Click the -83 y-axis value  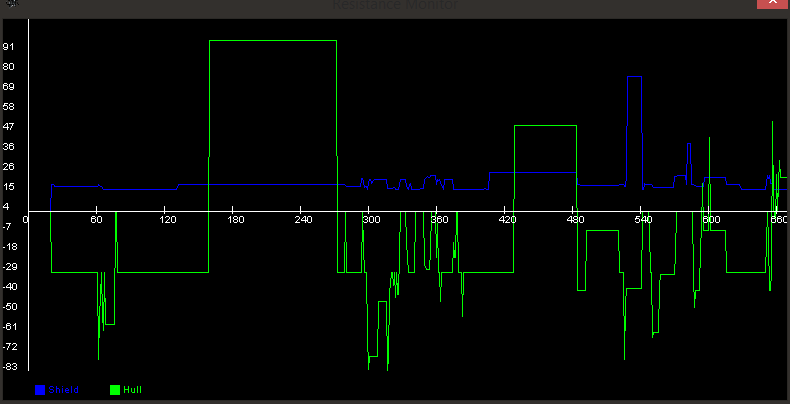click(10, 367)
